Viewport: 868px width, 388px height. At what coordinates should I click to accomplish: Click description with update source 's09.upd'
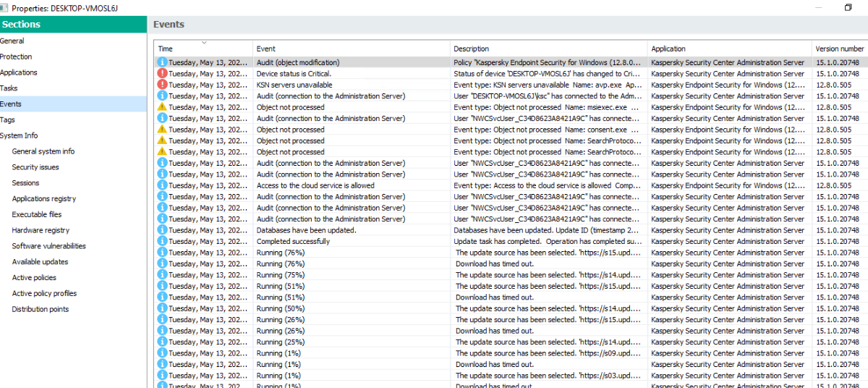pos(548,353)
